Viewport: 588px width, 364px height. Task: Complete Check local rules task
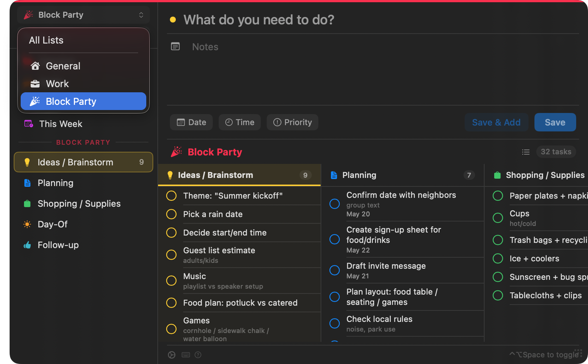pyautogui.click(x=335, y=323)
